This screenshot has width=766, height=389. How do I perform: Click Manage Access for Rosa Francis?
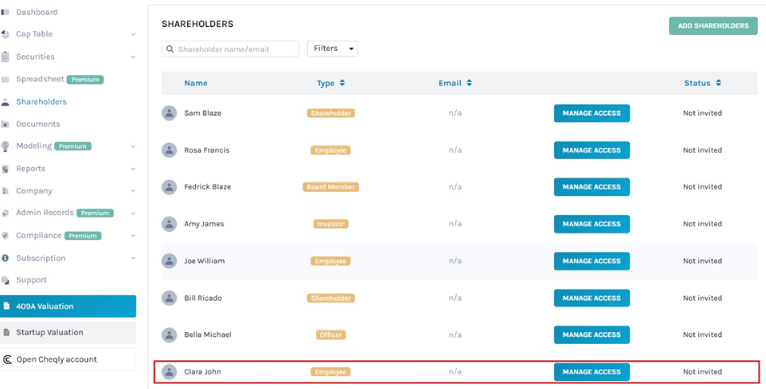pos(592,150)
